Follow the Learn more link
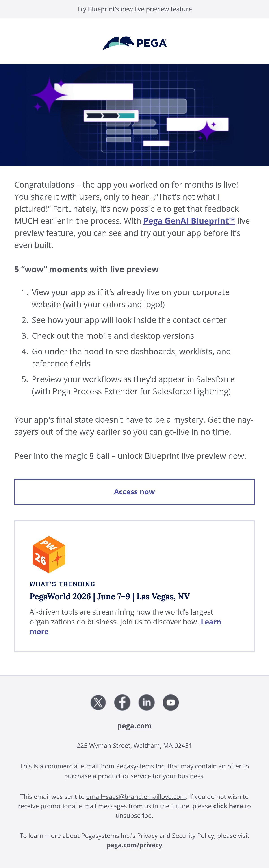 [x=125, y=626]
